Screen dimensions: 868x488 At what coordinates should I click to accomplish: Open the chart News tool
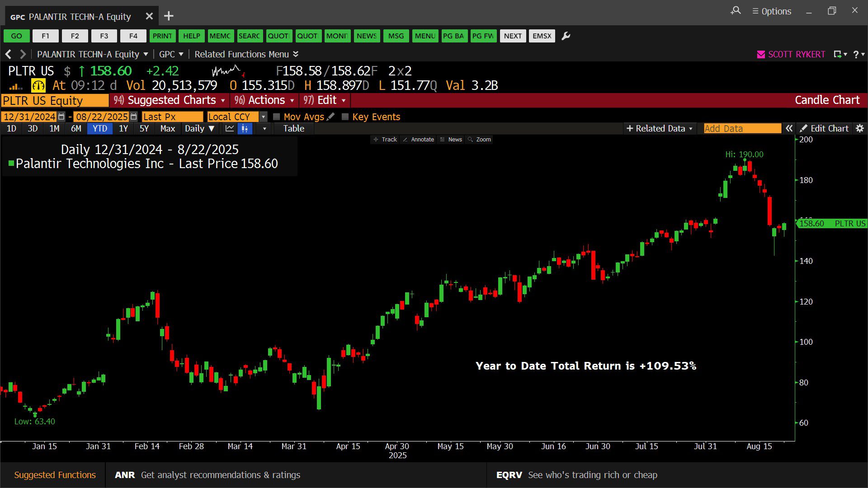[x=451, y=140]
